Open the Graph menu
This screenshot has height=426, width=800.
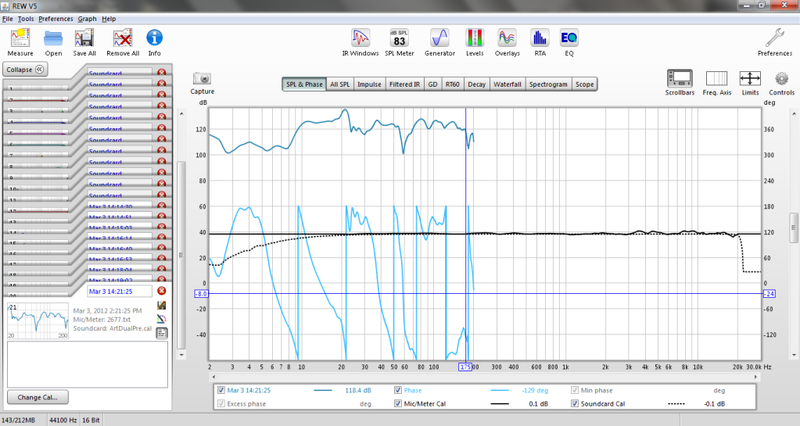coord(87,19)
